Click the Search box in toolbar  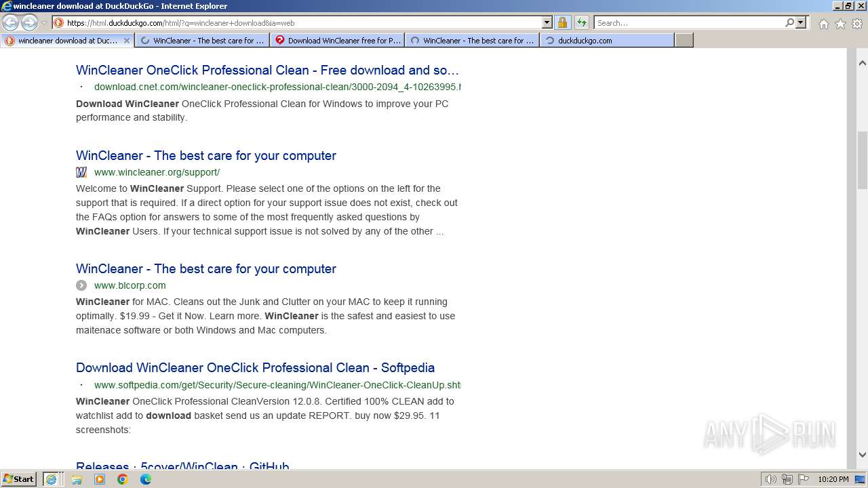click(689, 22)
